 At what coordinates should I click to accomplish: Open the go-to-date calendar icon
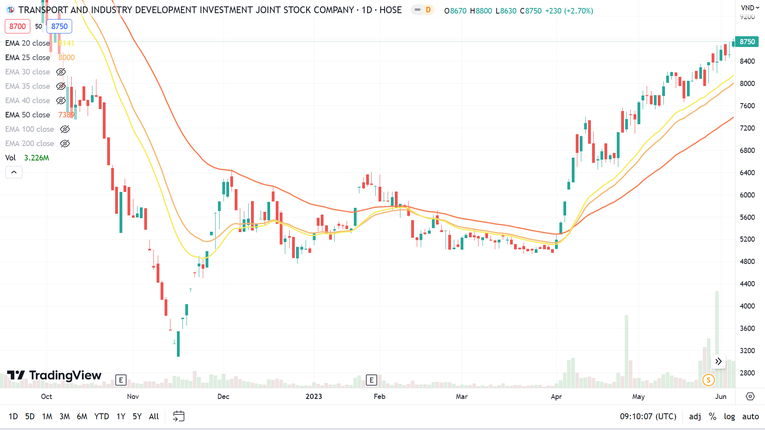[x=178, y=416]
